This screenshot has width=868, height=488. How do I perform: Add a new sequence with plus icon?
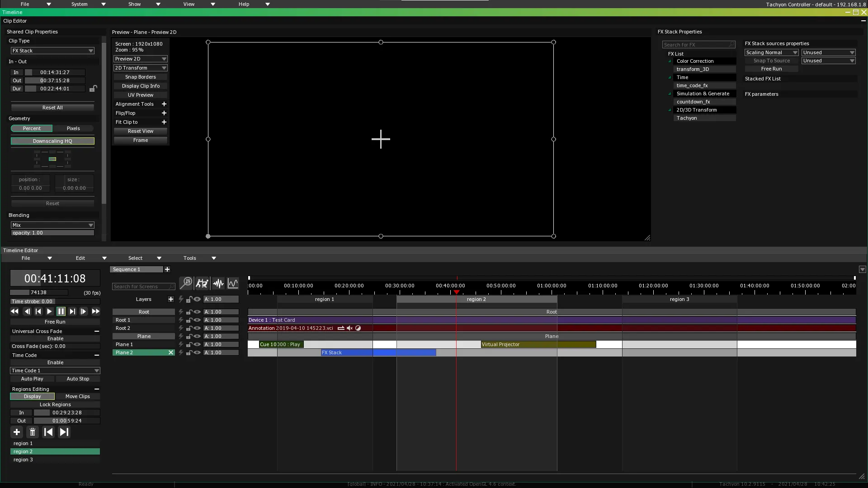[167, 269]
